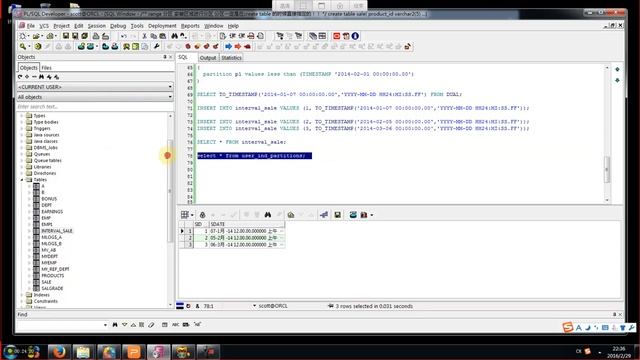Open the File menu
Viewport: 640px width, 360px height.
click(x=31, y=26)
